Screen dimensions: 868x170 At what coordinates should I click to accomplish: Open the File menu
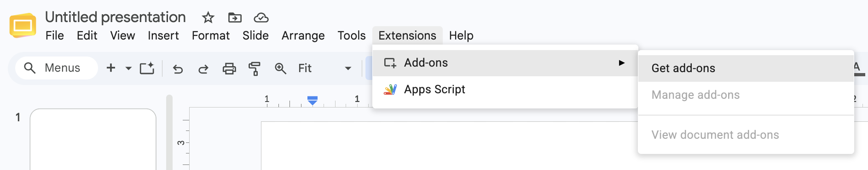pyautogui.click(x=55, y=35)
